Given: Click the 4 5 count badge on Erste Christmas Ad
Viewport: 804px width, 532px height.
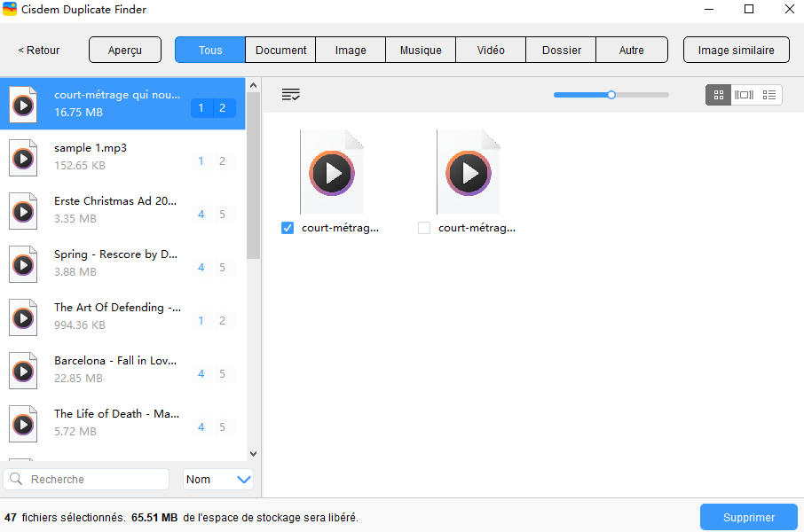Looking at the screenshot, I should [212, 215].
